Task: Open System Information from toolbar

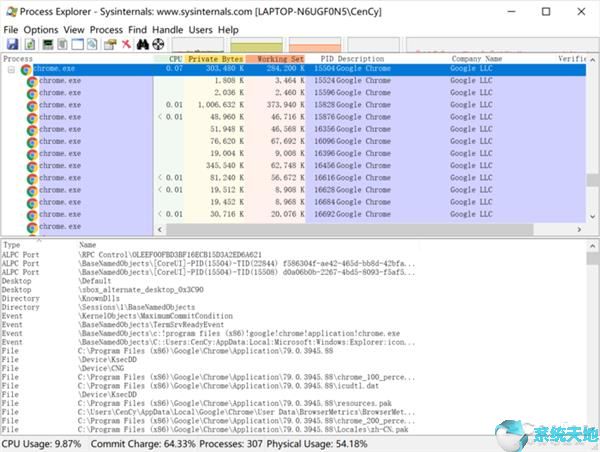Action: click(48, 44)
